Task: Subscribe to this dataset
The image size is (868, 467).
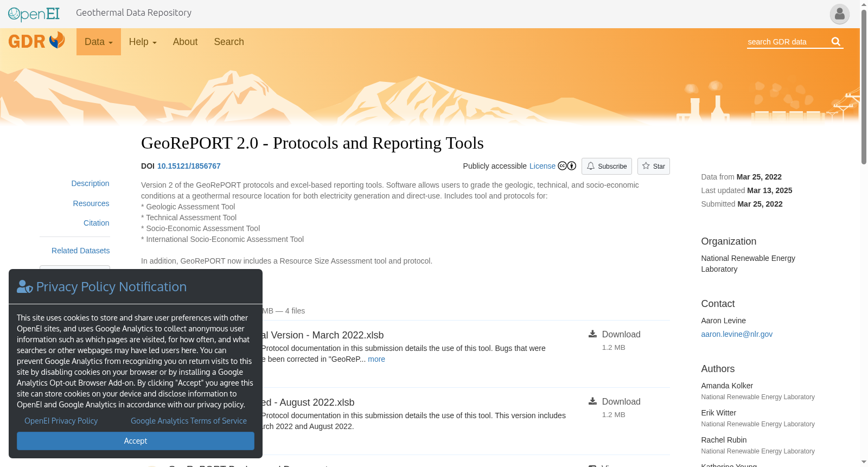Action: pyautogui.click(x=607, y=166)
